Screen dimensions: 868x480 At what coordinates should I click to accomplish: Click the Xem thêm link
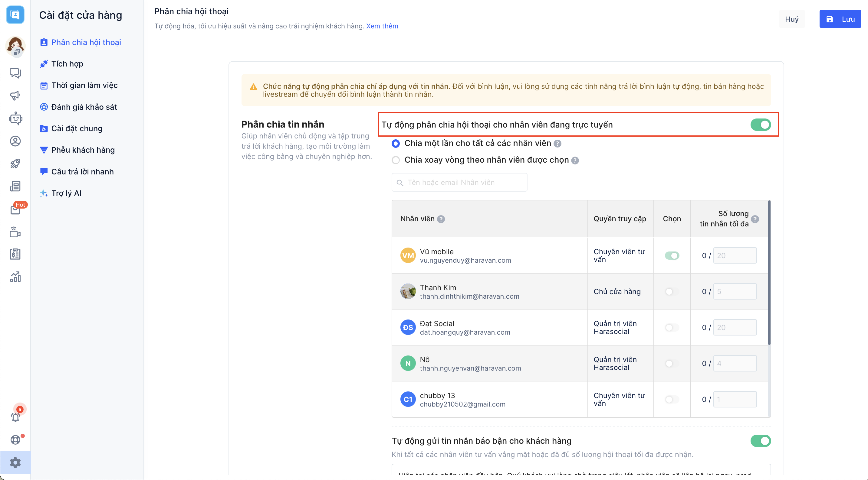(382, 26)
